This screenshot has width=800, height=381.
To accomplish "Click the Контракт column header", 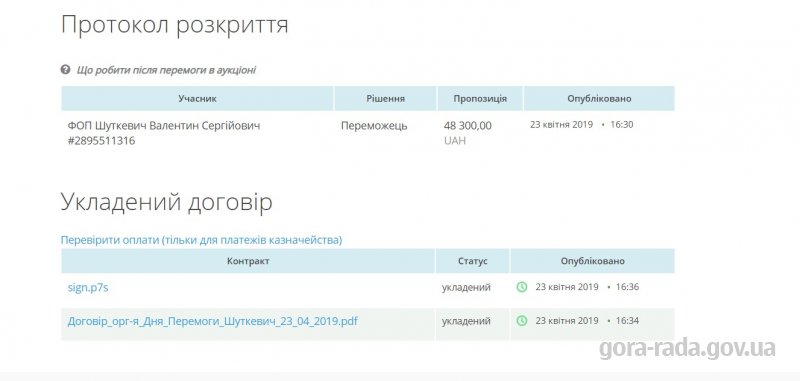I will pos(248,261).
